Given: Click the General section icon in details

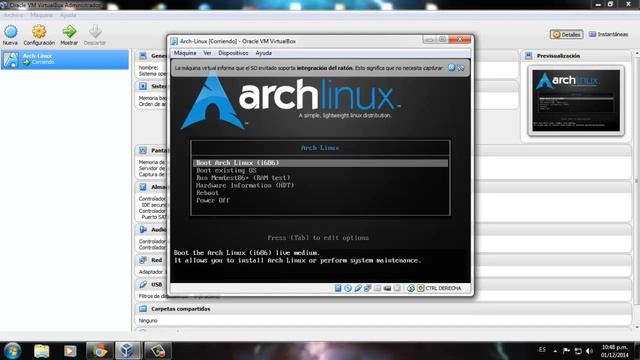Looking at the screenshot, I should (x=142, y=56).
